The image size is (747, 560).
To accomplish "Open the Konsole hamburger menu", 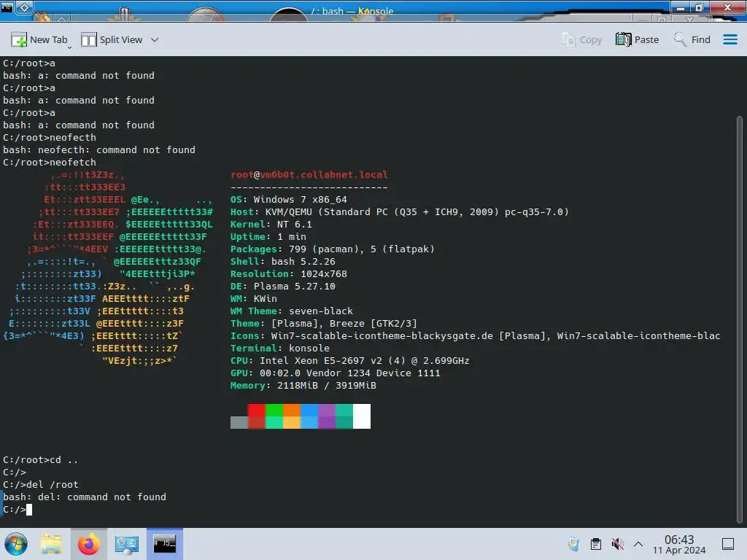I will 729,39.
